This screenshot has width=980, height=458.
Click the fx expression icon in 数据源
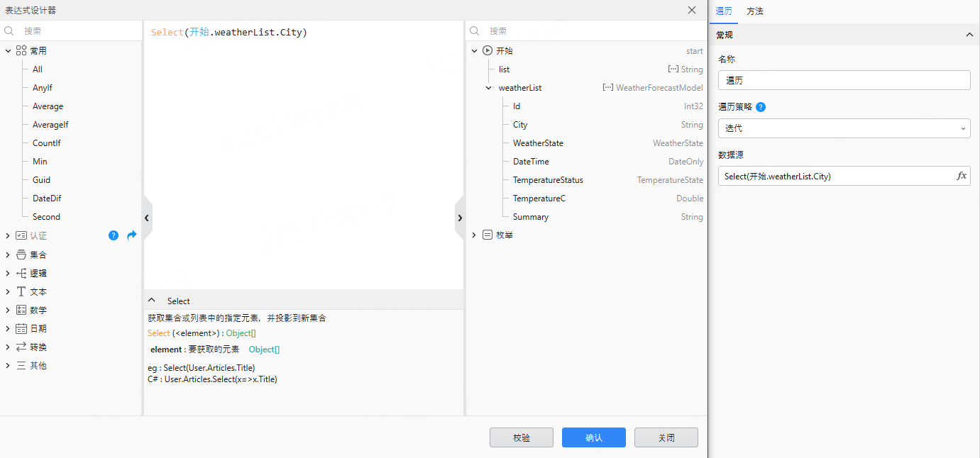pos(962,176)
